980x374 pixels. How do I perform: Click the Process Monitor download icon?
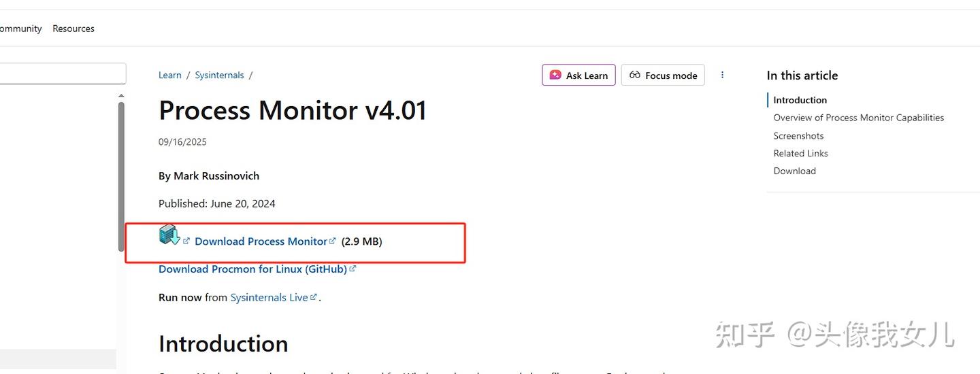point(169,235)
